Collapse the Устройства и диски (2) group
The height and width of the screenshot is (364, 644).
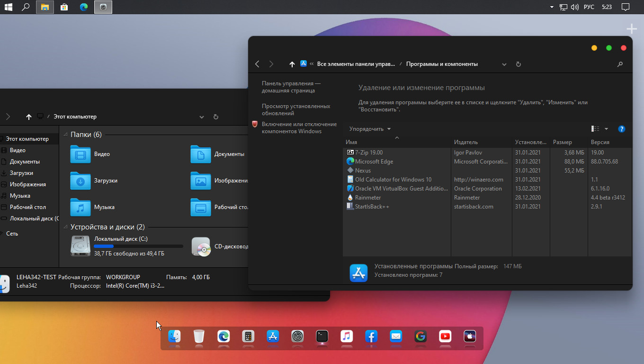tap(66, 227)
